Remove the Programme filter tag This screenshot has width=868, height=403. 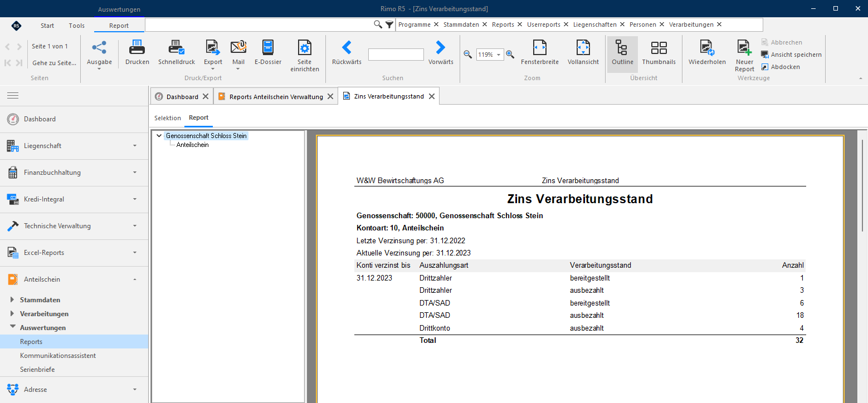(436, 24)
